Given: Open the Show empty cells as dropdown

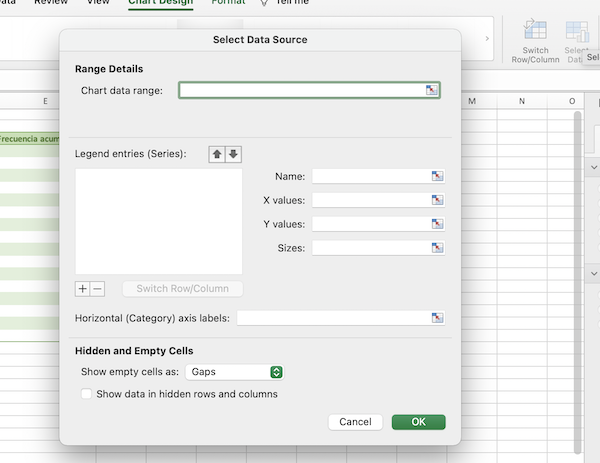Looking at the screenshot, I should (234, 372).
